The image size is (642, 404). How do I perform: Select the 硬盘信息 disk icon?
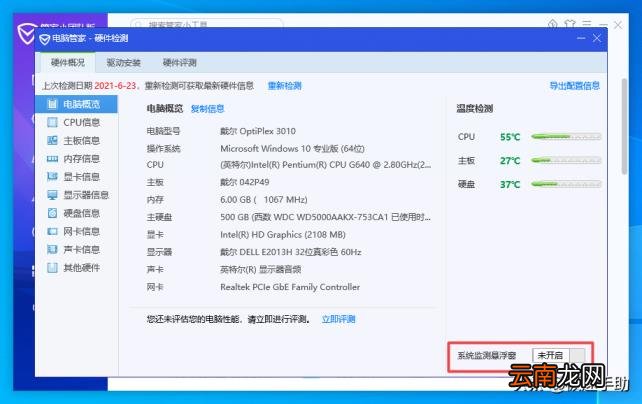point(52,213)
